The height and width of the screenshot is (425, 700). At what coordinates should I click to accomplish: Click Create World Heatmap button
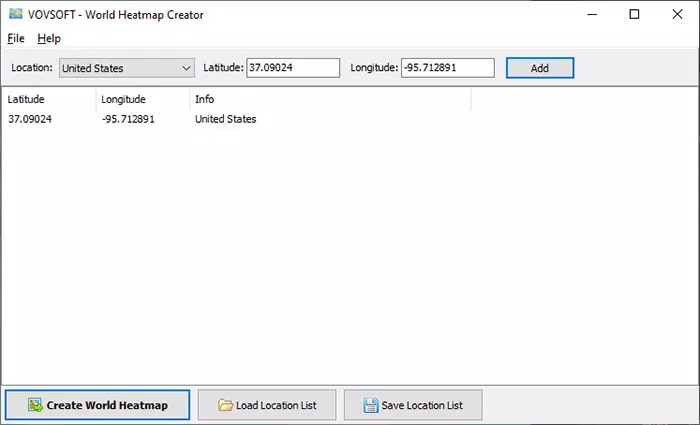98,405
